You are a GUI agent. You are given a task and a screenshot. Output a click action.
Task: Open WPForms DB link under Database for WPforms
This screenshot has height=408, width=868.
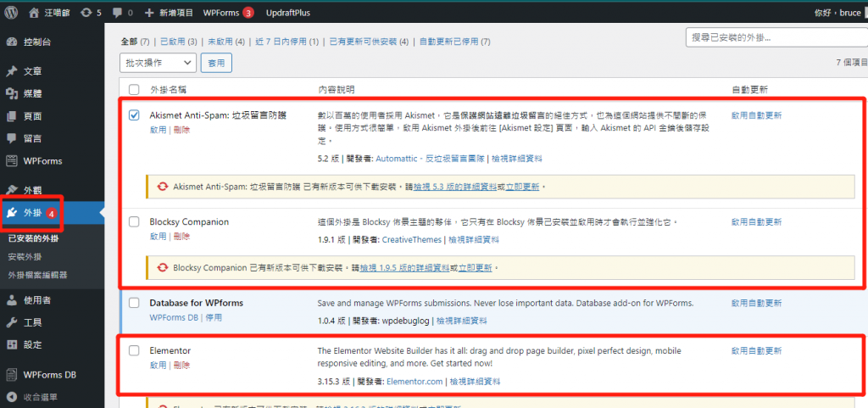pyautogui.click(x=174, y=318)
